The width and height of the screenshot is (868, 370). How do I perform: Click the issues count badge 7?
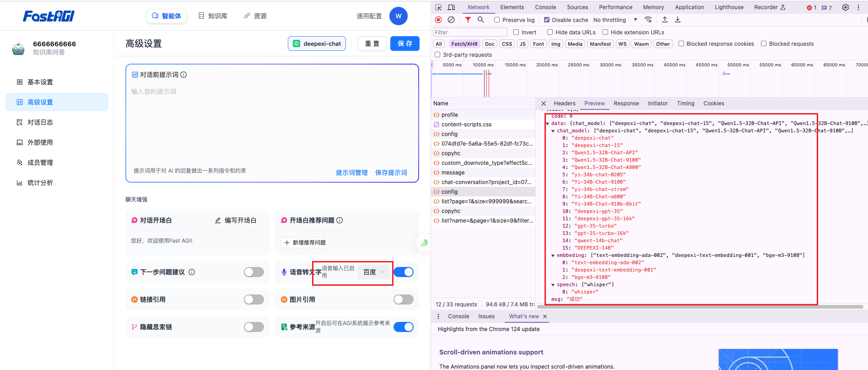point(827,7)
